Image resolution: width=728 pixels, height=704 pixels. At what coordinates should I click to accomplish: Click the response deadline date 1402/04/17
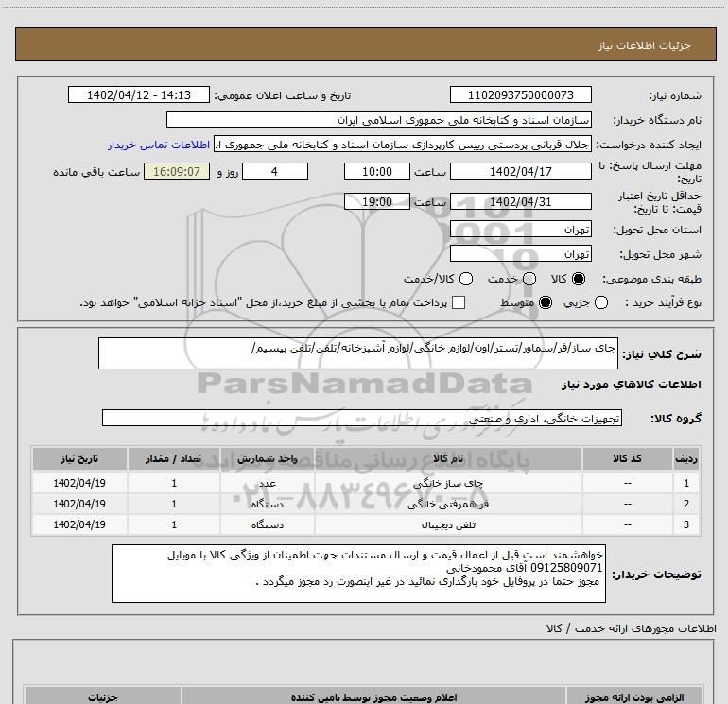(x=520, y=172)
